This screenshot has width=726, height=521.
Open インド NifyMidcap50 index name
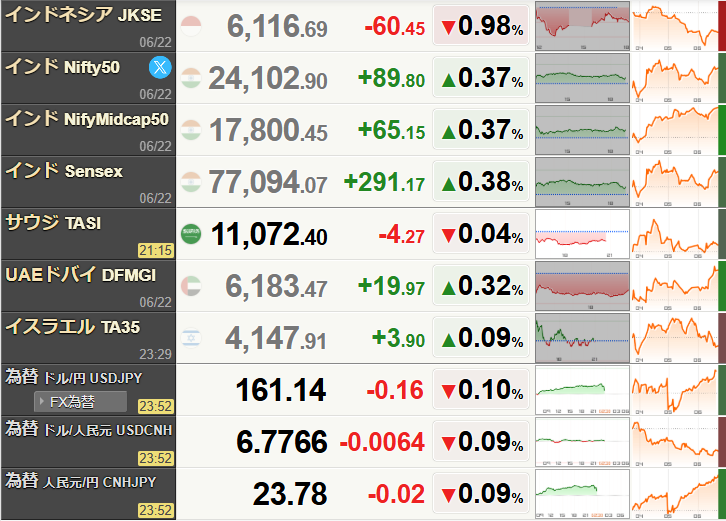coord(87,119)
